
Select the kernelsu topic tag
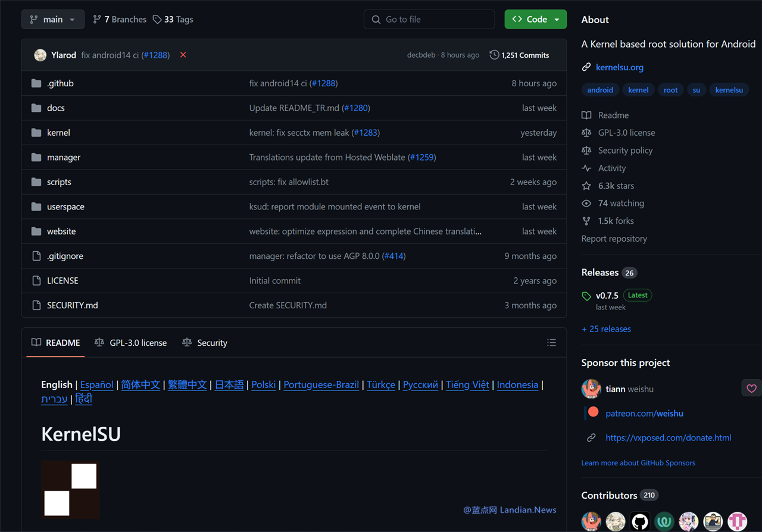[729, 90]
